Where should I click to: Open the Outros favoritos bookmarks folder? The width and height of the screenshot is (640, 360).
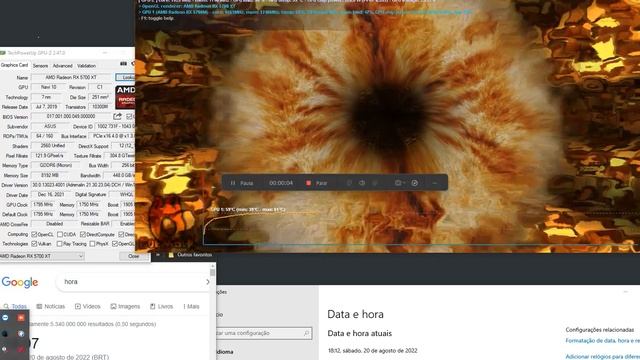click(190, 255)
